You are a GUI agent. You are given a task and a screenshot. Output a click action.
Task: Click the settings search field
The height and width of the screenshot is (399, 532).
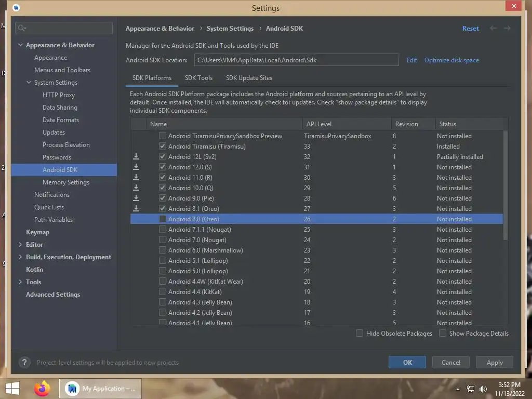pos(64,28)
